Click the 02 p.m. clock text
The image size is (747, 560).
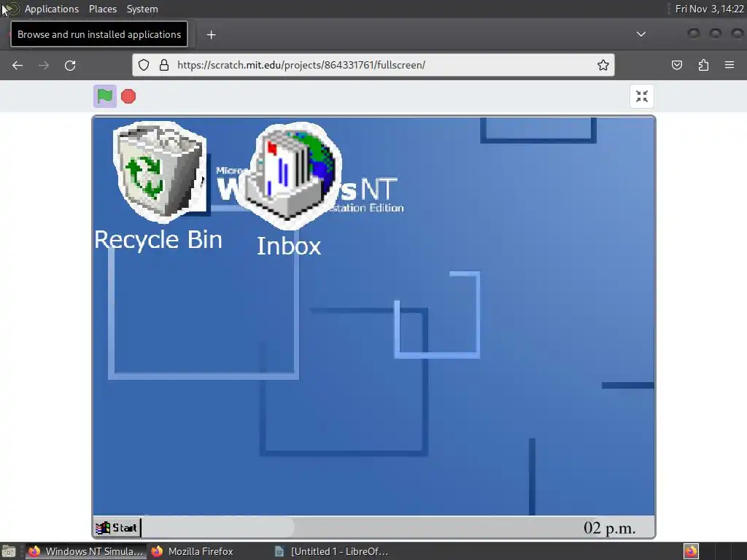click(x=609, y=528)
